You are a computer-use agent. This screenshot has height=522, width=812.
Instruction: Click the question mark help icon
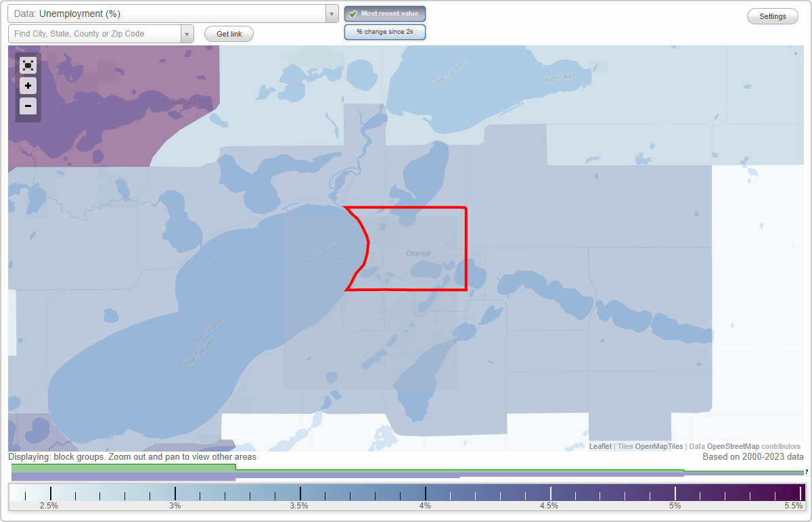[807, 471]
